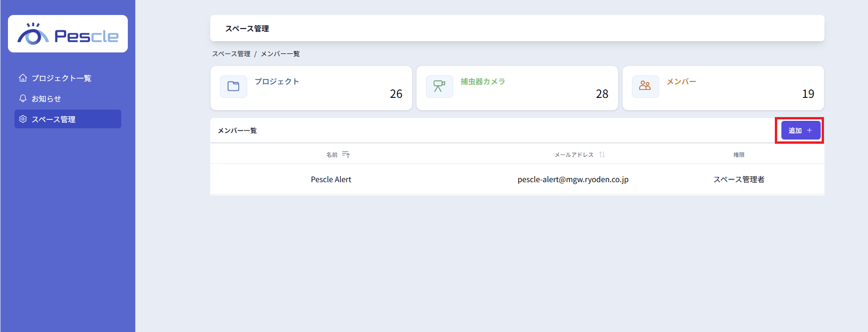Click the folder icon on プロジェクト card
Screen dimensions: 868x332
point(233,87)
